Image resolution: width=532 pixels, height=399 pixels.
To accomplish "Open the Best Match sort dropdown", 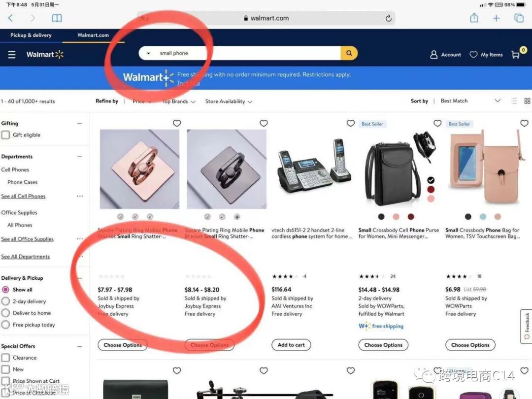I will click(470, 101).
